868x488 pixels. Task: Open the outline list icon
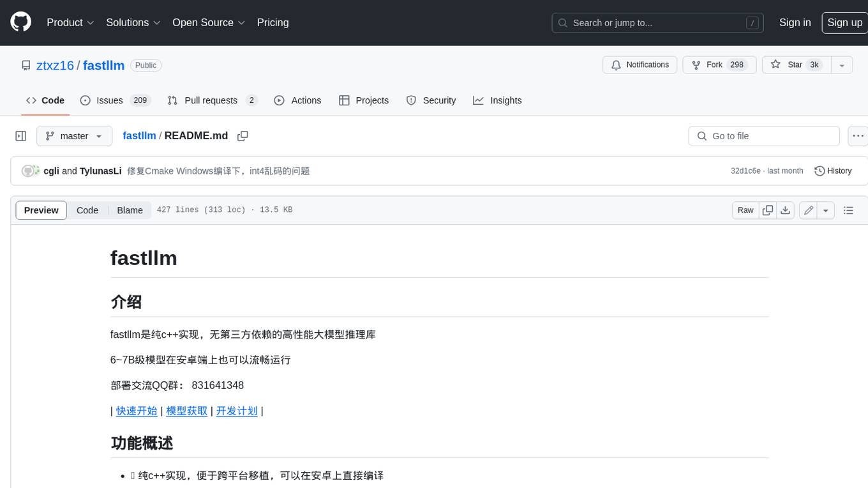point(848,210)
